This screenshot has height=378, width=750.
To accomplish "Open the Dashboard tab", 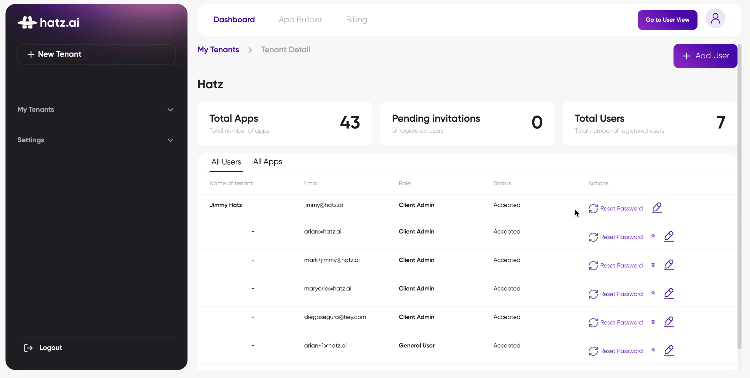I will coord(234,20).
